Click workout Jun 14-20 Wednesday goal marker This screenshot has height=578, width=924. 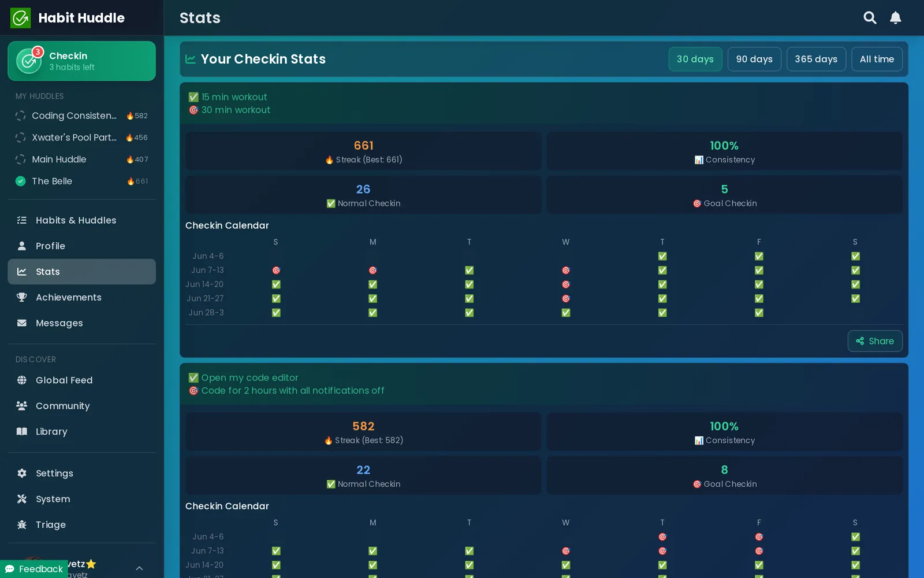[x=566, y=284]
